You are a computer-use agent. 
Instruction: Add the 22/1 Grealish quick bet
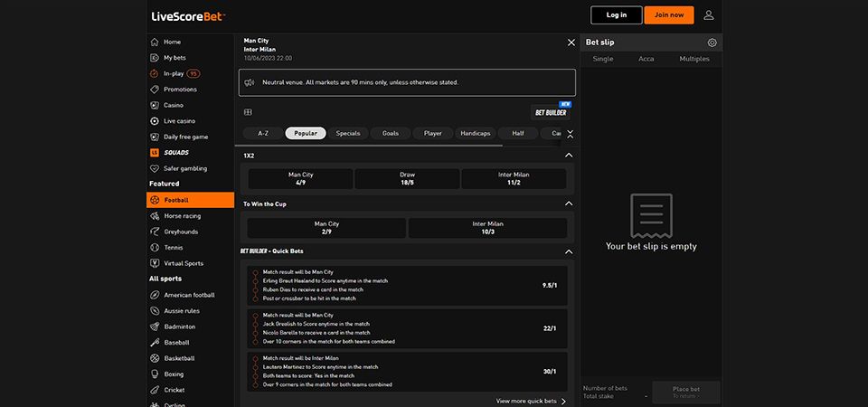pos(408,328)
